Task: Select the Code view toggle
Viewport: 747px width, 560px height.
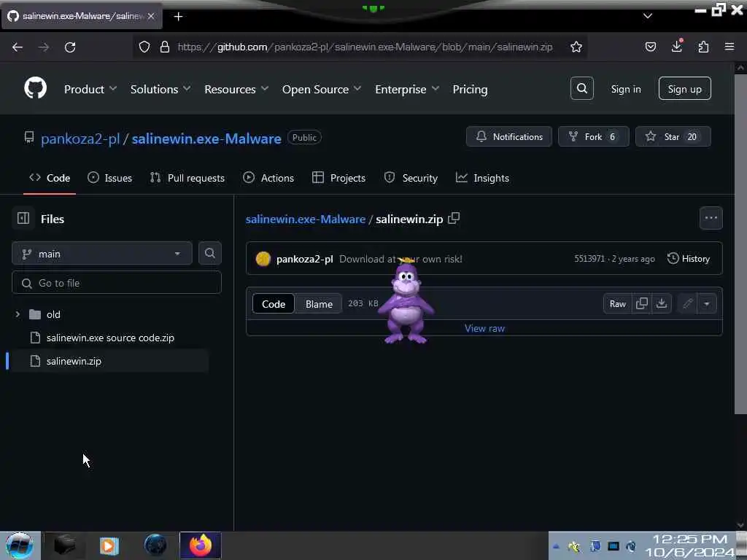Action: 274,304
